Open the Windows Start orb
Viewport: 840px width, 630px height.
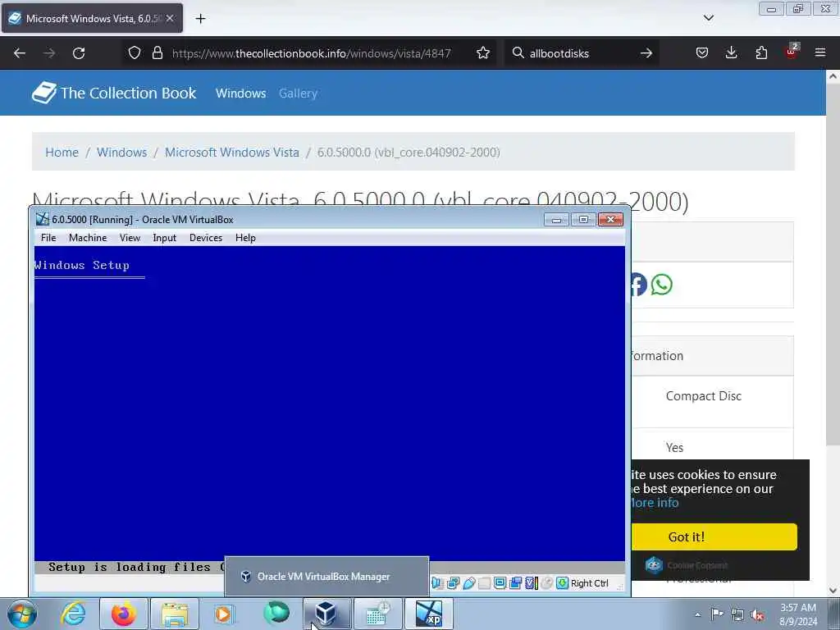(22, 614)
